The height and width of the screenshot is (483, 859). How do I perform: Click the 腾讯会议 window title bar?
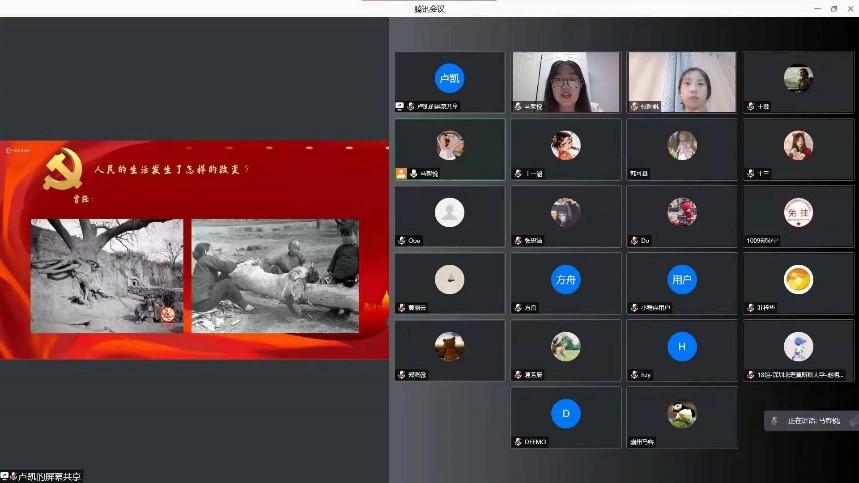coord(429,8)
